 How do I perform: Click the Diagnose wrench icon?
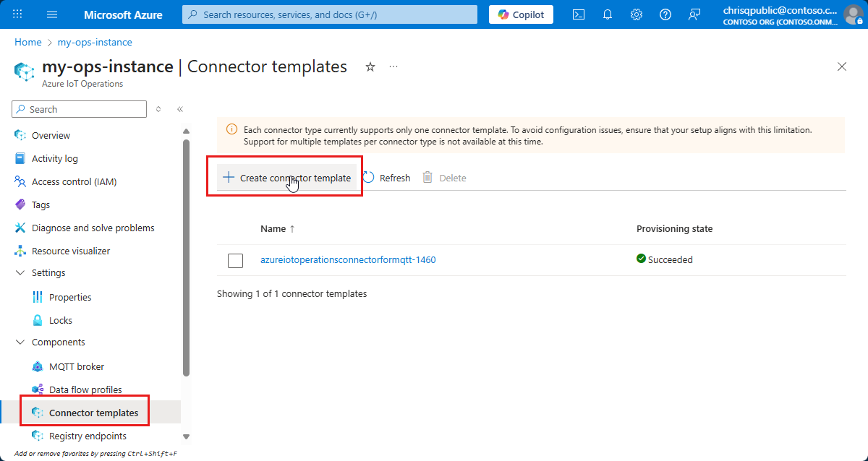pyautogui.click(x=20, y=228)
